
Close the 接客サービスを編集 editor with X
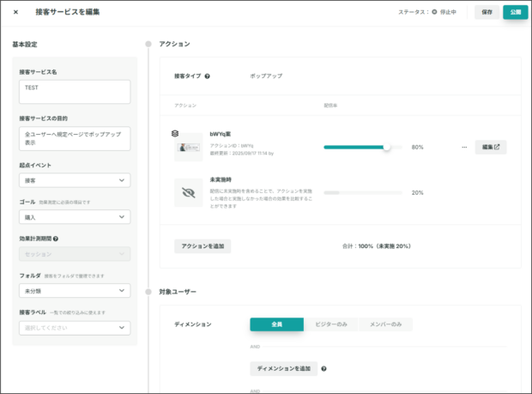click(15, 12)
